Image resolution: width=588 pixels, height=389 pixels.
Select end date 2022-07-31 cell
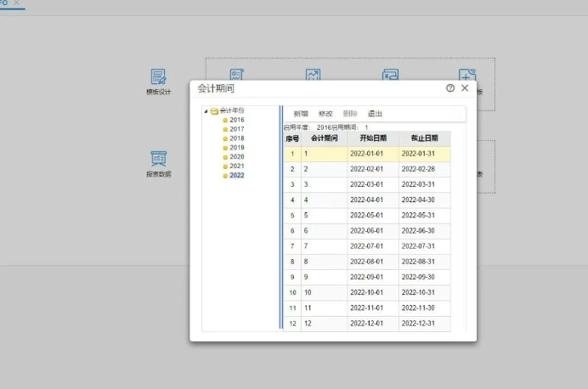[x=425, y=246]
